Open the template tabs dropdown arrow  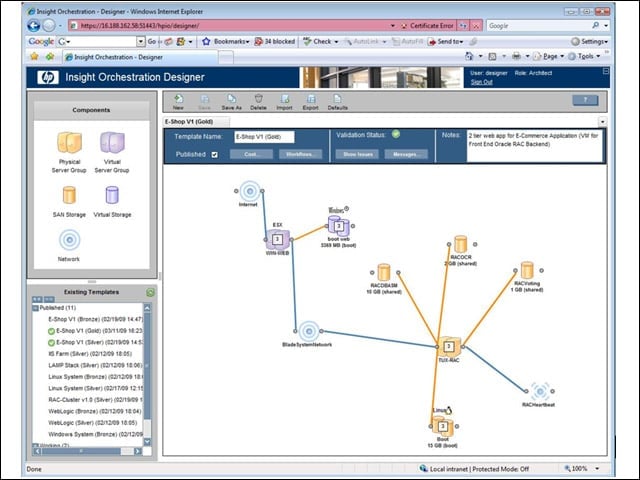pos(602,122)
